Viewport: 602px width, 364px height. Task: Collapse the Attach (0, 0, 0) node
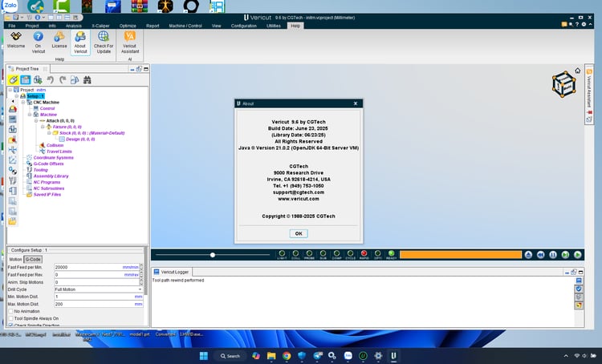36,120
